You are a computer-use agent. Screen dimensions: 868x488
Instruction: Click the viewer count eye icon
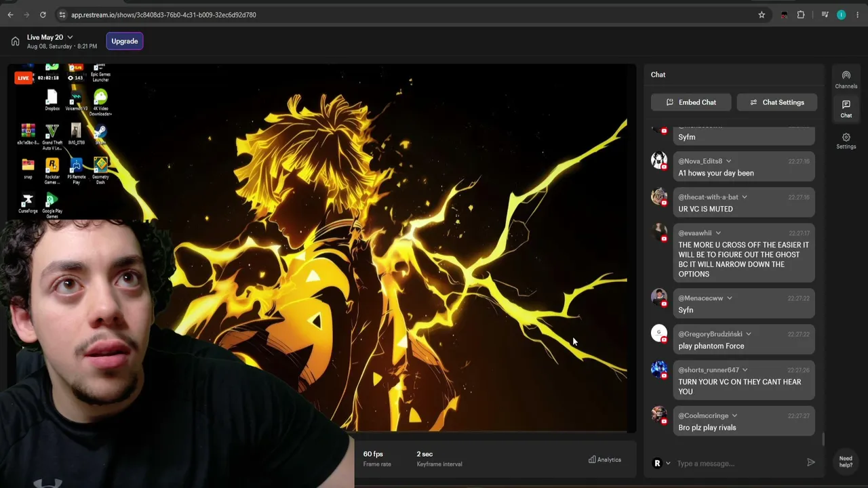click(71, 78)
